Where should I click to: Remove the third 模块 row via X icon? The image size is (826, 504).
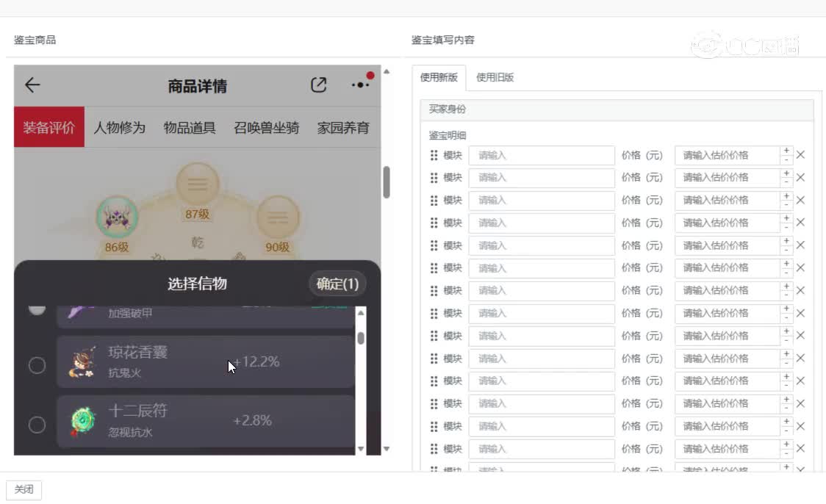tap(801, 200)
